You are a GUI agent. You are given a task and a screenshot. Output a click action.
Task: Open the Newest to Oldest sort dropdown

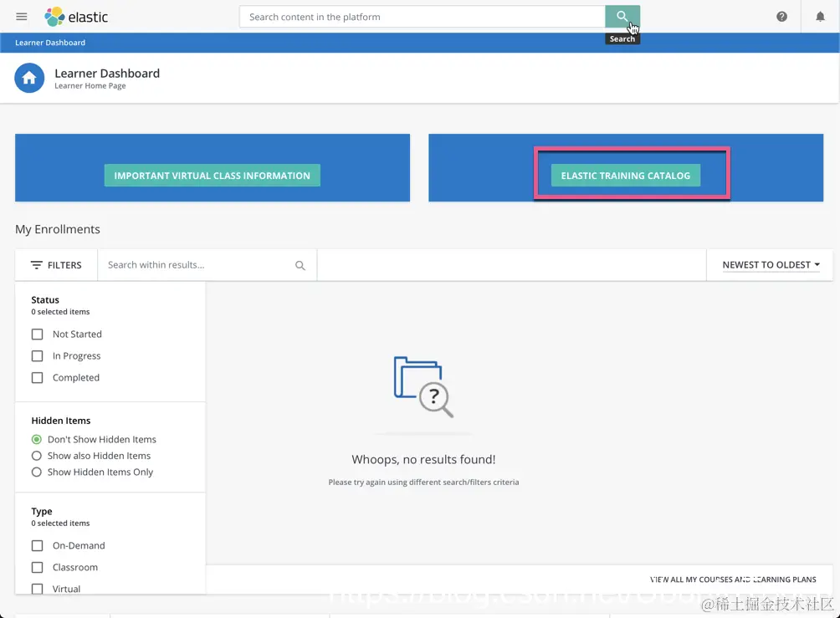point(771,265)
